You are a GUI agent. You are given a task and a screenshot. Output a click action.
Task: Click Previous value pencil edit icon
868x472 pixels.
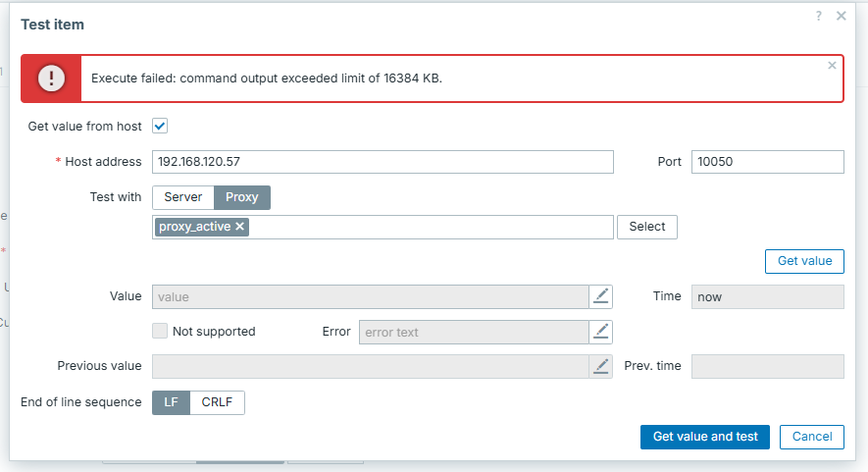(x=601, y=366)
